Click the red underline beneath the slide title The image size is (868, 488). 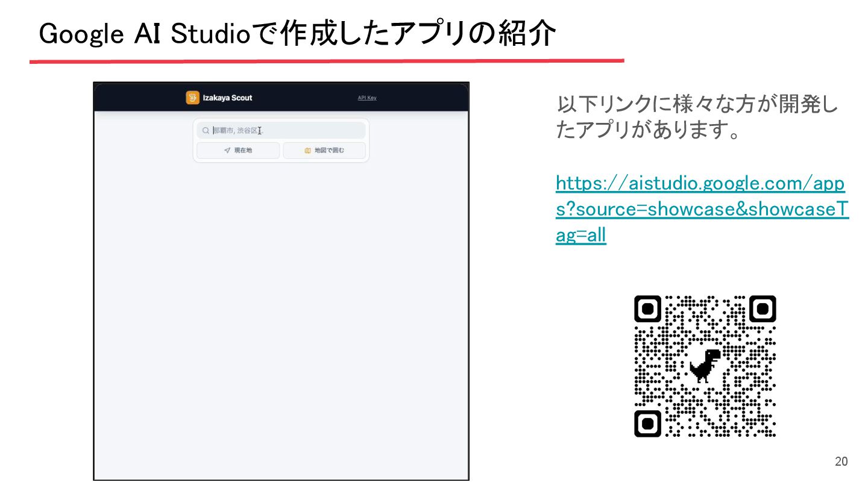[x=327, y=61]
